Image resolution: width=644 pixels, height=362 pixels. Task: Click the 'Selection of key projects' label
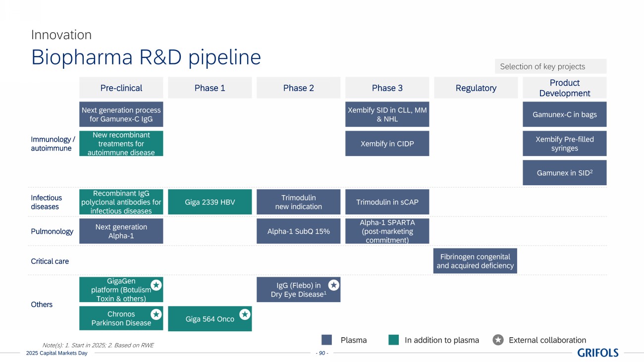point(542,66)
